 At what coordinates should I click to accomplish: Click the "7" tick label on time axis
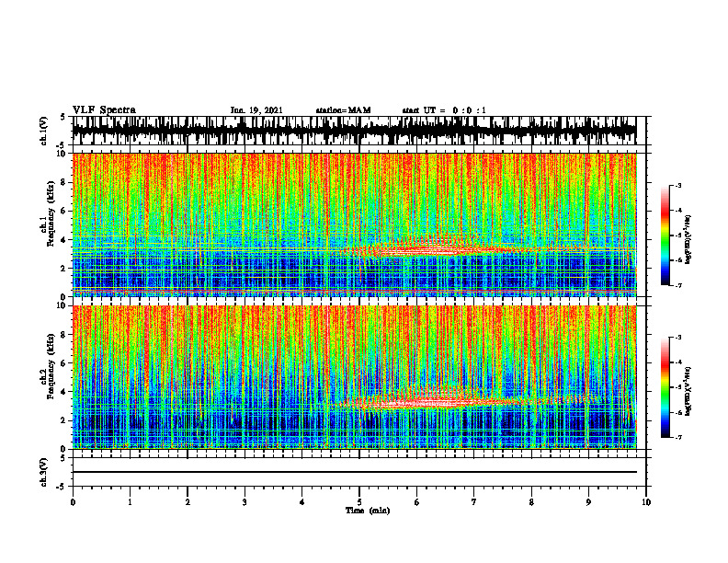click(x=474, y=502)
